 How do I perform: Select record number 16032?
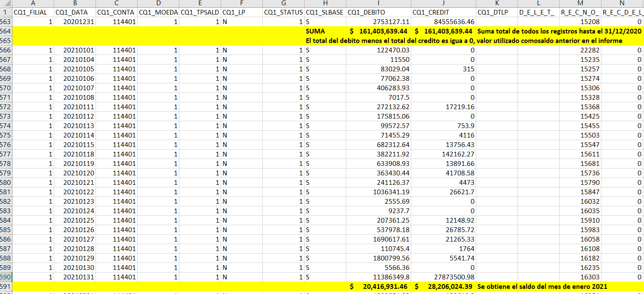tap(580, 202)
